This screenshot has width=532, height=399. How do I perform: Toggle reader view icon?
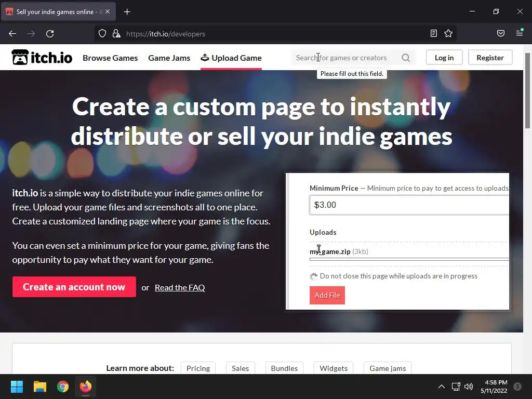[434, 33]
